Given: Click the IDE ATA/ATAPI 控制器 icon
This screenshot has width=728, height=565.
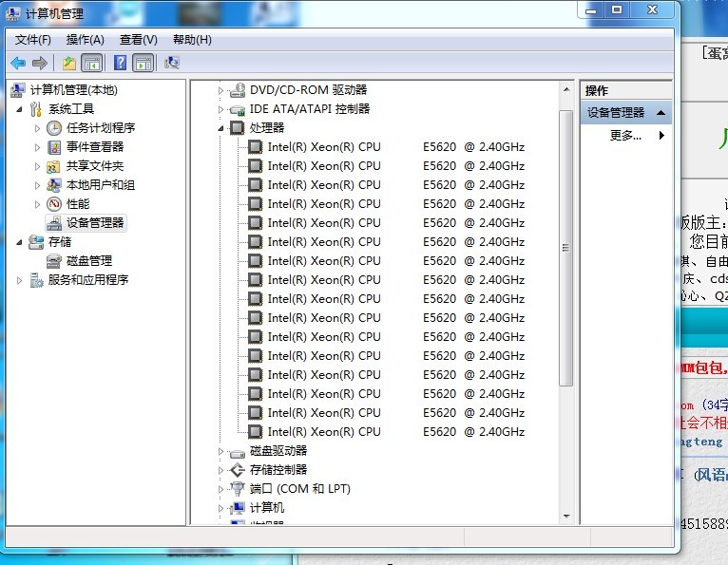Looking at the screenshot, I should [x=238, y=109].
